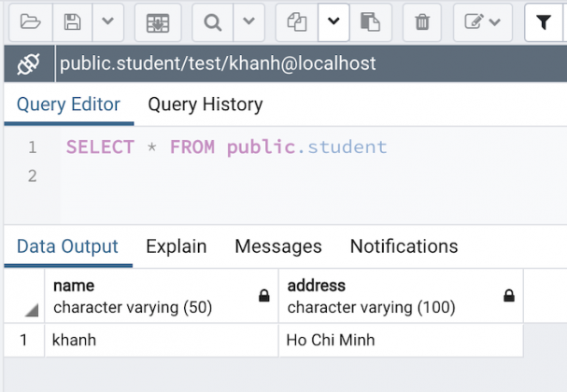
Task: Click the name column header
Action: [x=162, y=296]
